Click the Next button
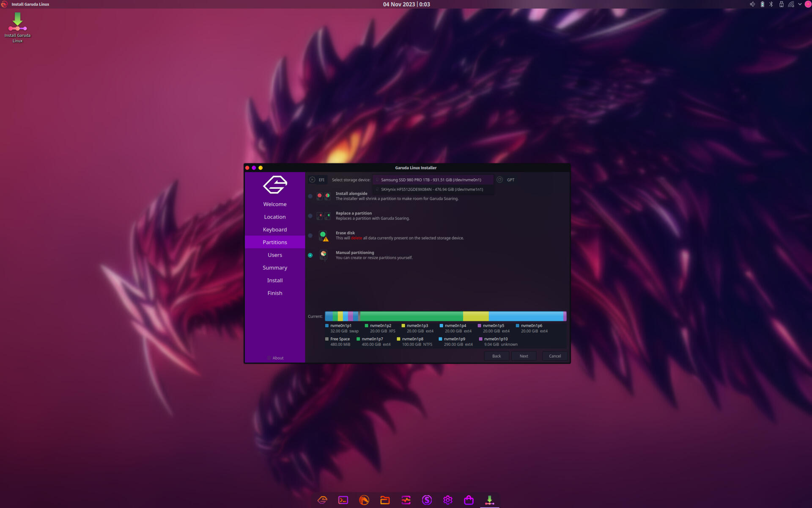The height and width of the screenshot is (508, 812). click(x=524, y=356)
